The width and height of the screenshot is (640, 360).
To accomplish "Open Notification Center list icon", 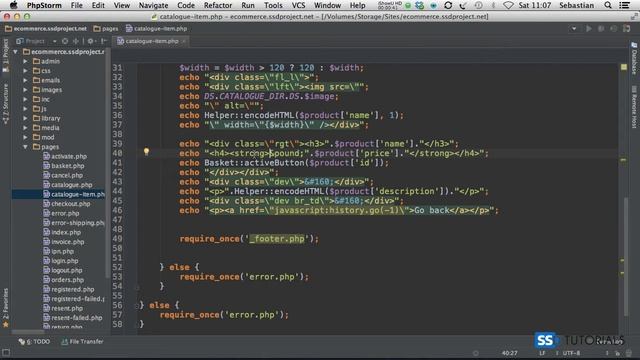I will click(624, 5).
